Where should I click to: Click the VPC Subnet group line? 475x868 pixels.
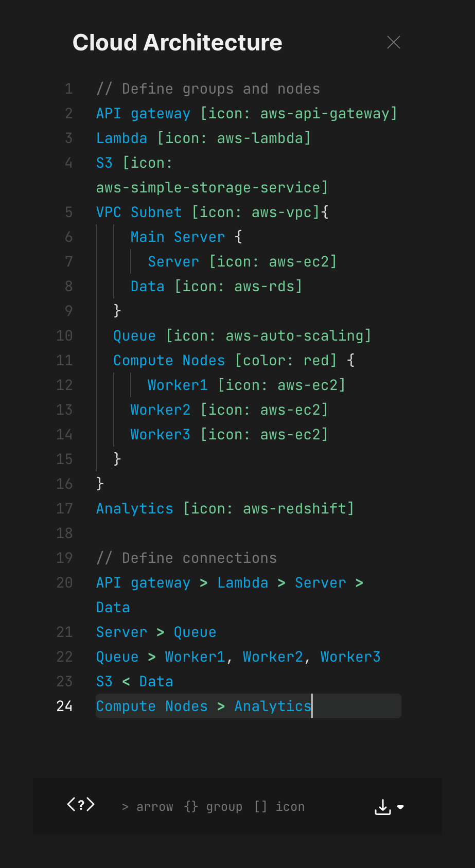tap(211, 212)
